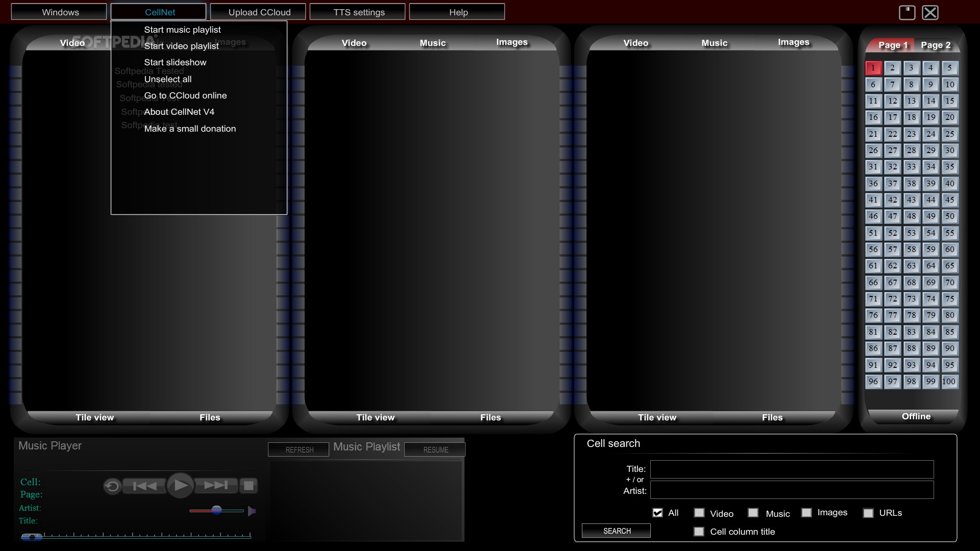Choose Start slideshow menu entry
This screenshot has width=980, height=551.
point(175,62)
